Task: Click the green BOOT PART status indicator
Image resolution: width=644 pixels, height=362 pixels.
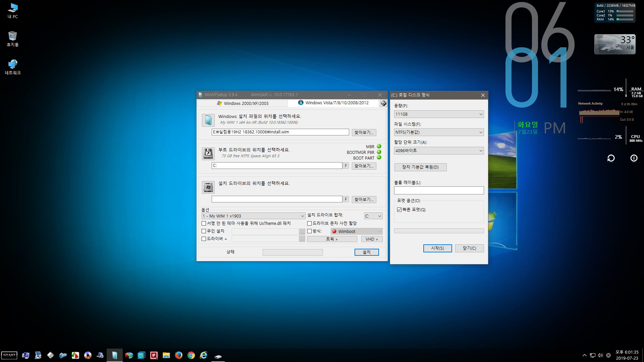Action: (x=379, y=158)
